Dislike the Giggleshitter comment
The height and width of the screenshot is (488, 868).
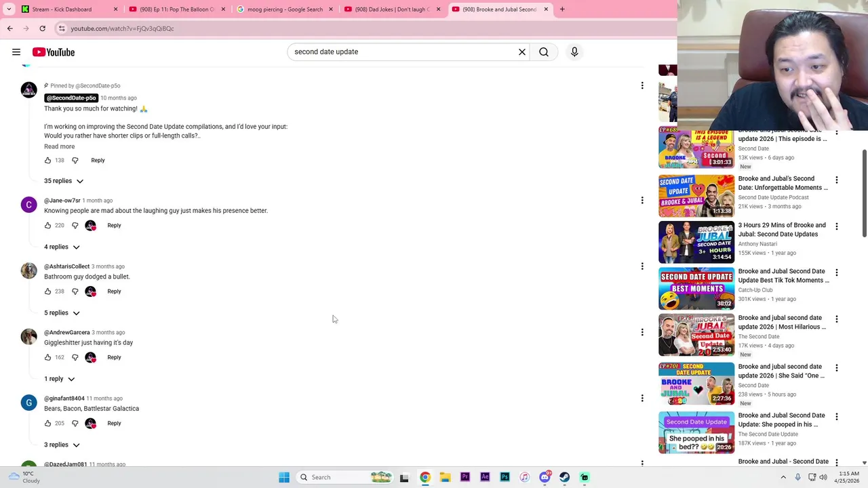coord(75,357)
